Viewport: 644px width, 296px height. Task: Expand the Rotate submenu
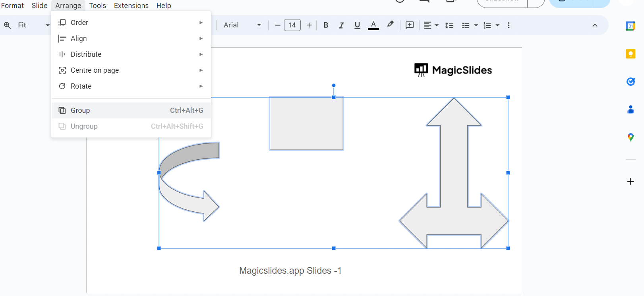click(131, 86)
